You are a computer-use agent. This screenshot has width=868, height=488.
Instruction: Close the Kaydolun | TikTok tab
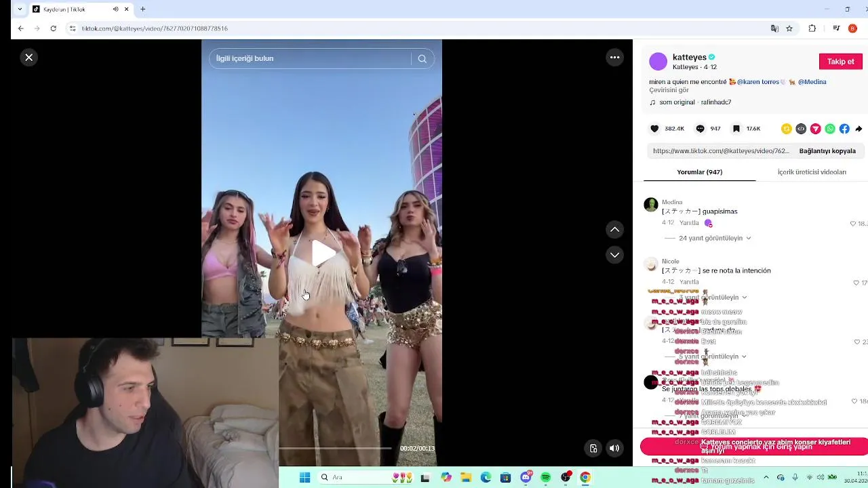pos(128,9)
